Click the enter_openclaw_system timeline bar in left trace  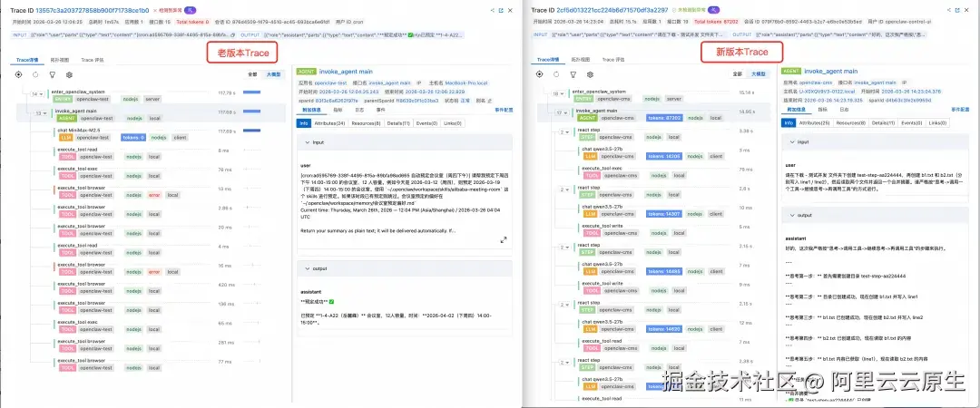[x=252, y=93]
